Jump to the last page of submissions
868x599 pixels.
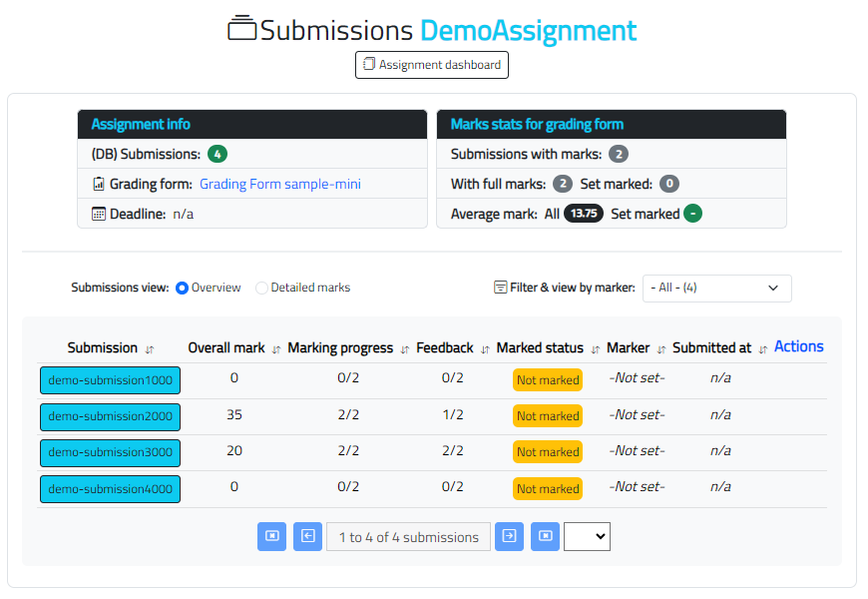coord(545,536)
